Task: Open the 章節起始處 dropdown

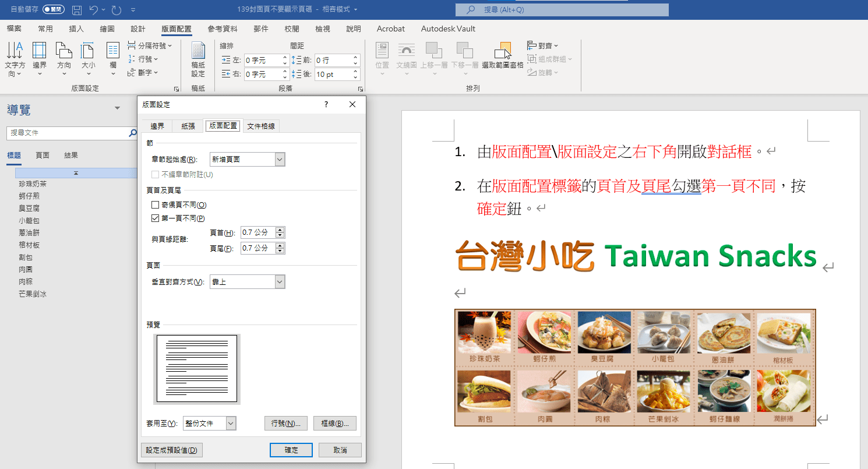Action: [278, 158]
